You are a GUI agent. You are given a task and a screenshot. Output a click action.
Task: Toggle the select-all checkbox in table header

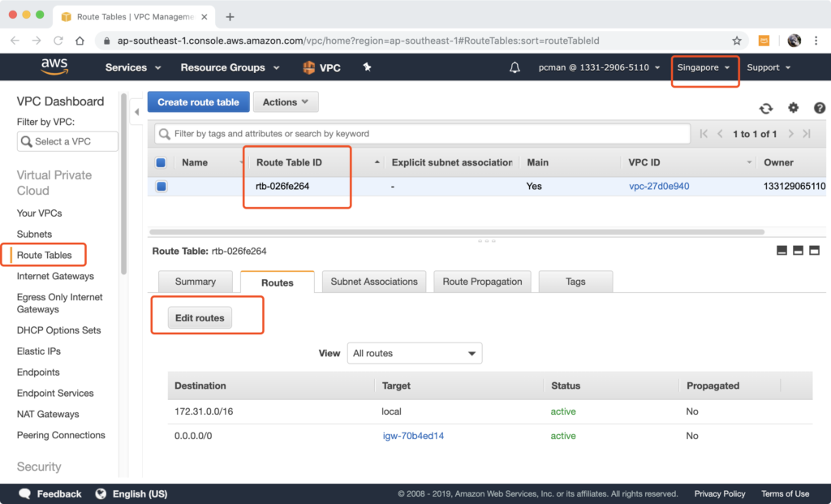pyautogui.click(x=161, y=162)
